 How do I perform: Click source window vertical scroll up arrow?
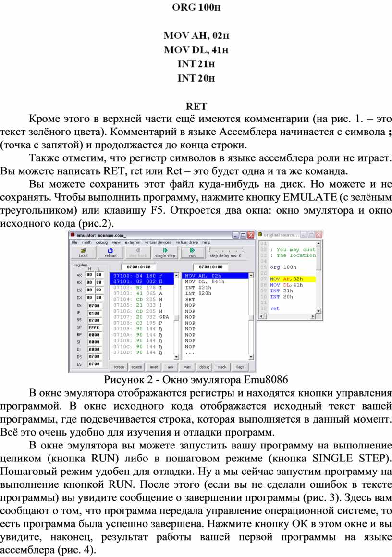[x=318, y=244]
